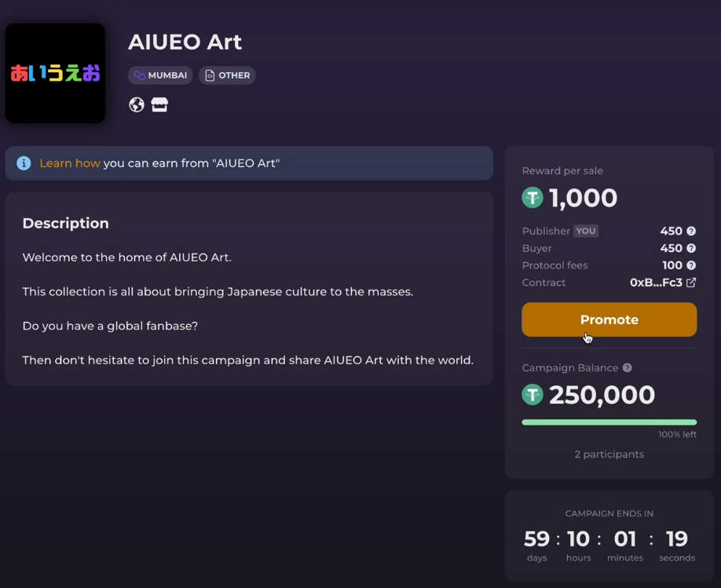Click the Publisher help question mark
This screenshot has height=588, width=721.
[x=691, y=232]
